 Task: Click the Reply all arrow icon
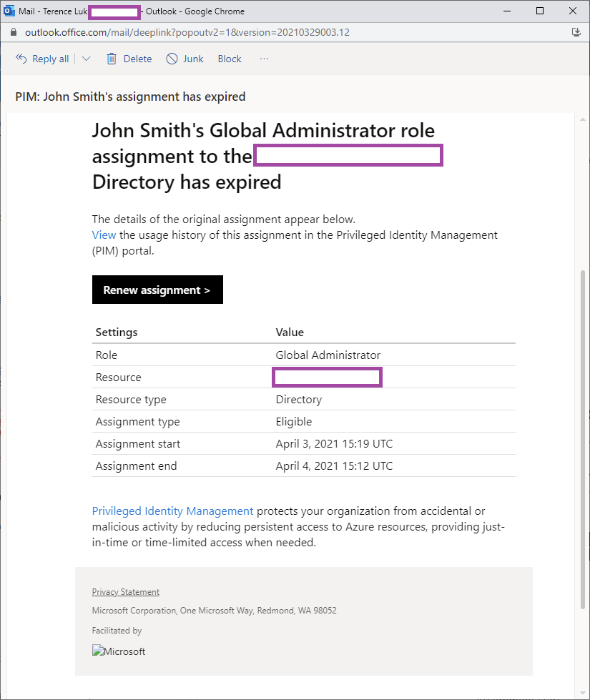tap(21, 59)
